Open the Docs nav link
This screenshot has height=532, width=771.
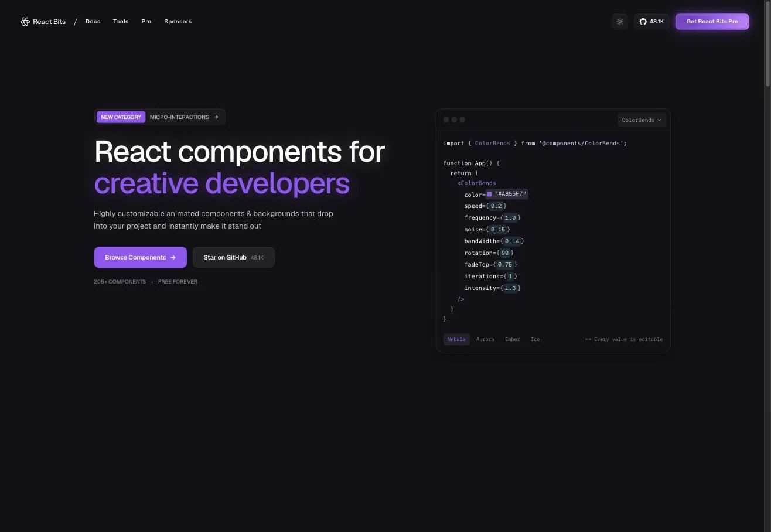pos(93,22)
